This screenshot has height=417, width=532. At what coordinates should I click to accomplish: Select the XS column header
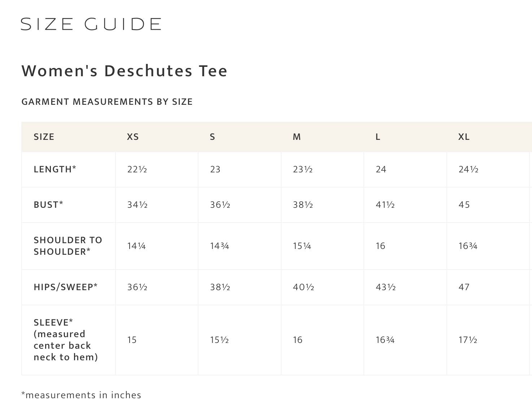pyautogui.click(x=133, y=137)
